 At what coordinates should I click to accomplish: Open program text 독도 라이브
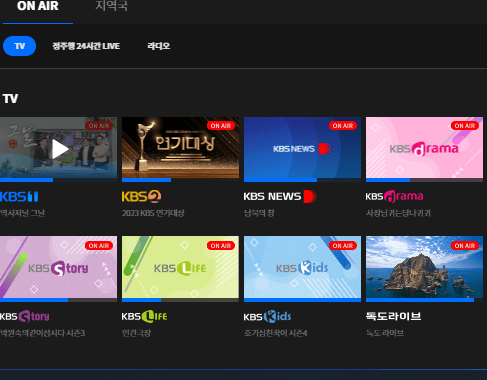[x=385, y=333]
